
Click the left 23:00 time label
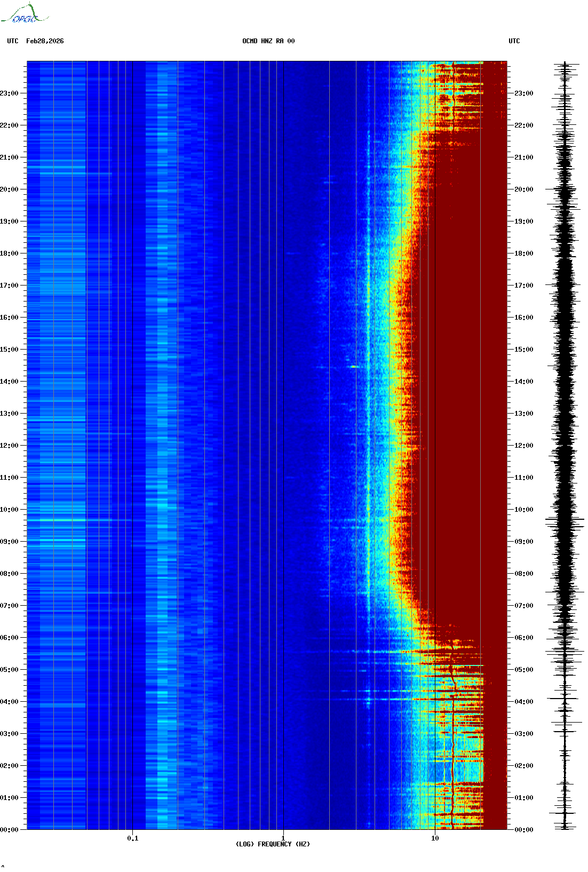pyautogui.click(x=9, y=93)
